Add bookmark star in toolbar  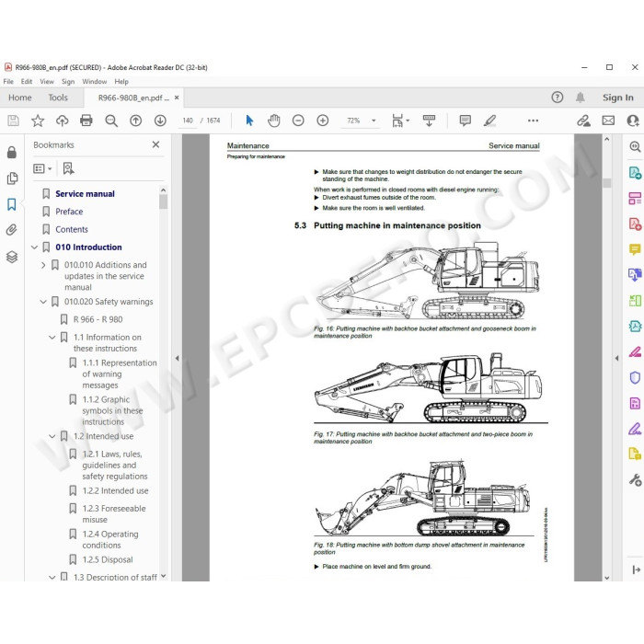point(38,121)
